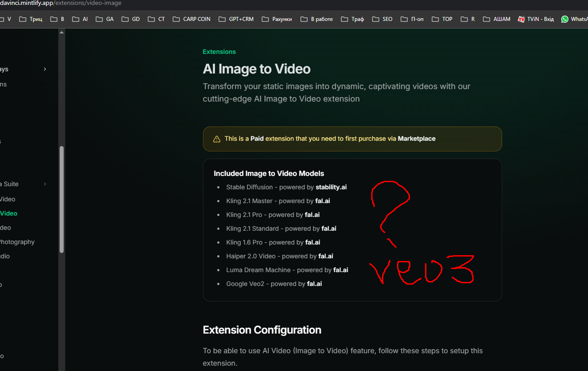This screenshot has width=588, height=371.
Task: Open the AI bookmark folder
Action: 80,19
